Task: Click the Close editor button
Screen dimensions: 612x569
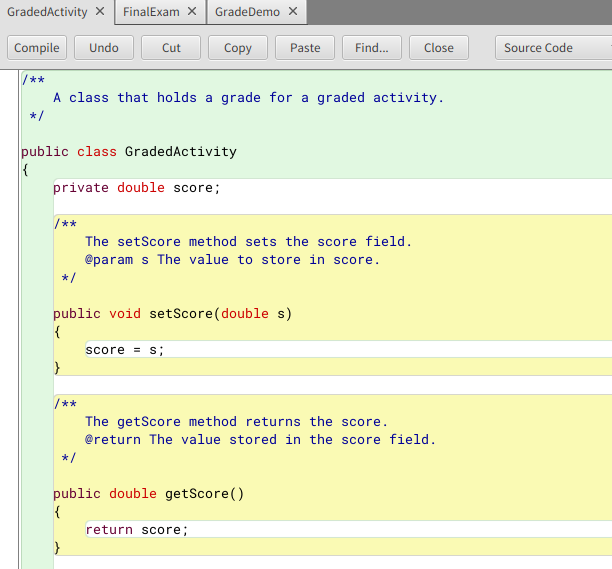Action: 439,48
